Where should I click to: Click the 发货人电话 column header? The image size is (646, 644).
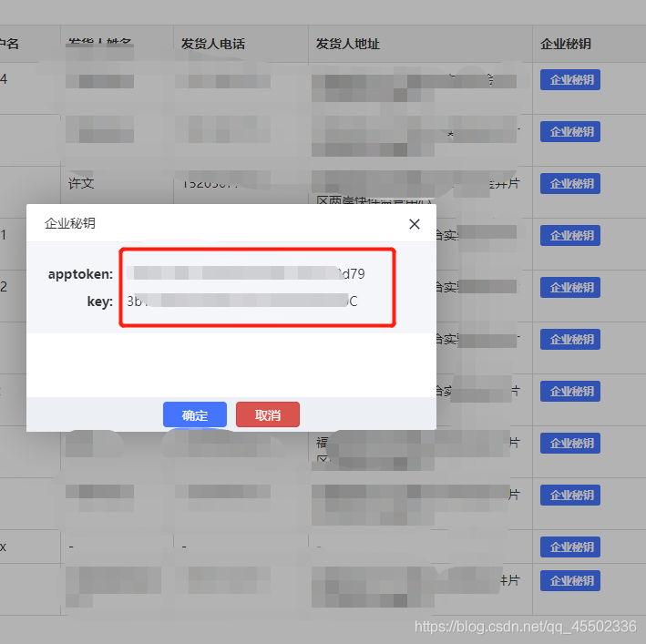click(213, 44)
